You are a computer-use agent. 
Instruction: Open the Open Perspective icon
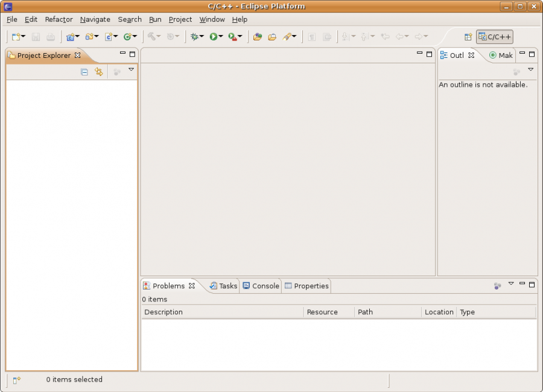[468, 36]
